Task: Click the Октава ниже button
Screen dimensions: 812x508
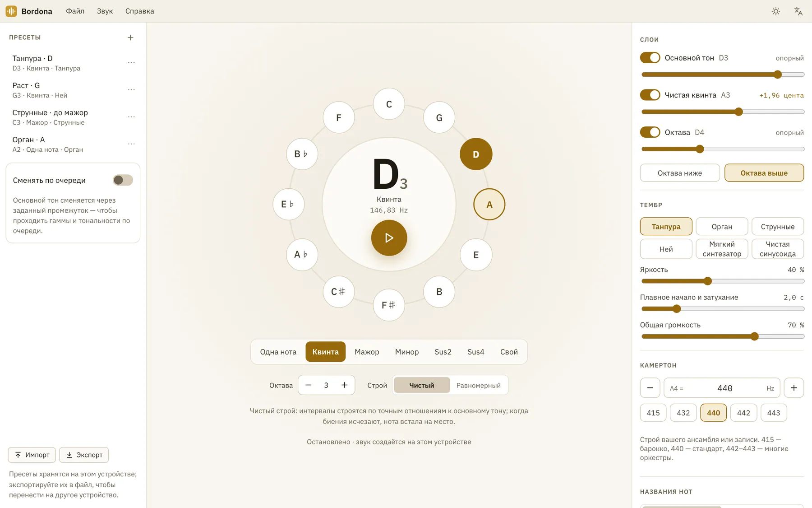Action: coord(680,173)
